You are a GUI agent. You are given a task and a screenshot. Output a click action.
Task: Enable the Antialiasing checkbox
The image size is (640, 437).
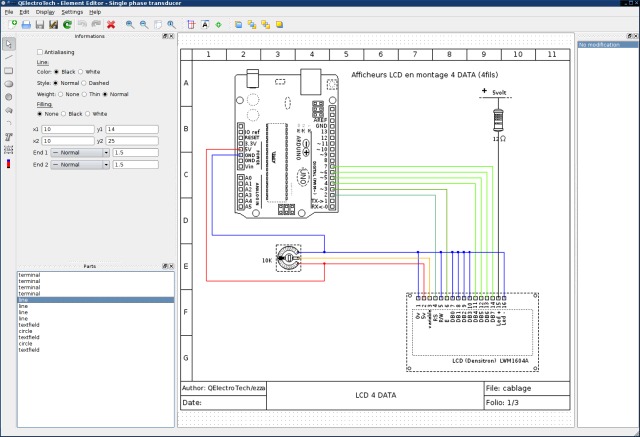[x=40, y=51]
